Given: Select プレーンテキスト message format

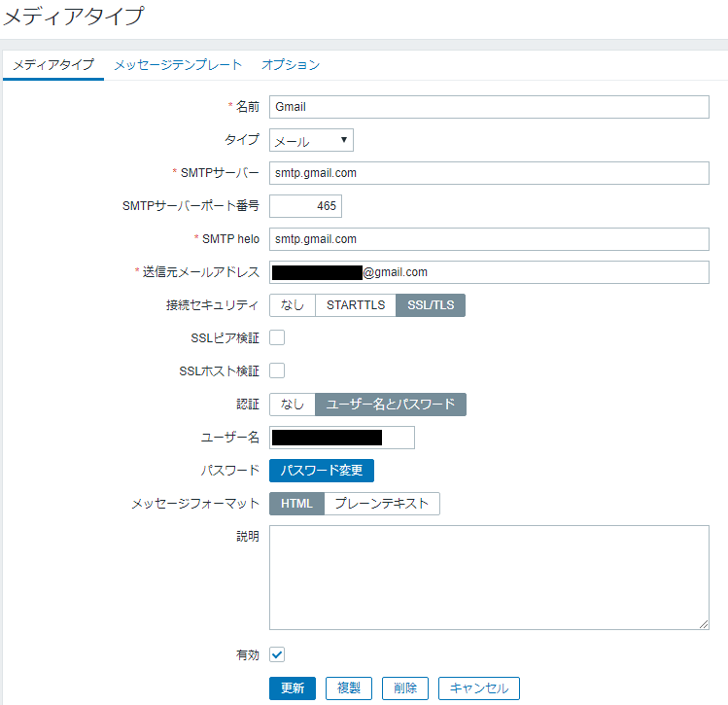Looking at the screenshot, I should pos(382,504).
